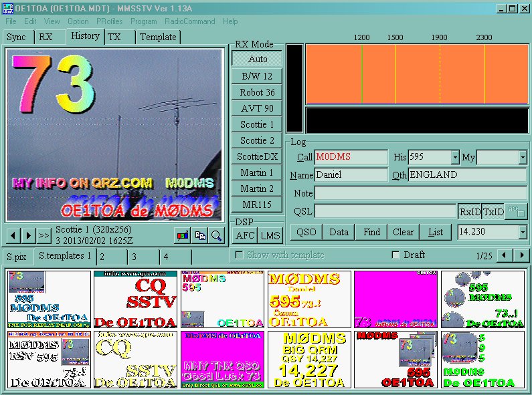Click the copy image icon
Image resolution: width=532 pixels, height=395 pixels.
pyautogui.click(x=199, y=235)
